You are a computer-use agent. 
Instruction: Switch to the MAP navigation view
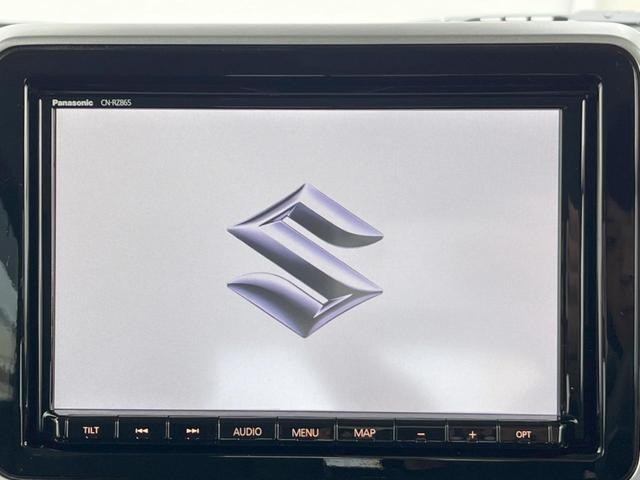[x=364, y=432]
